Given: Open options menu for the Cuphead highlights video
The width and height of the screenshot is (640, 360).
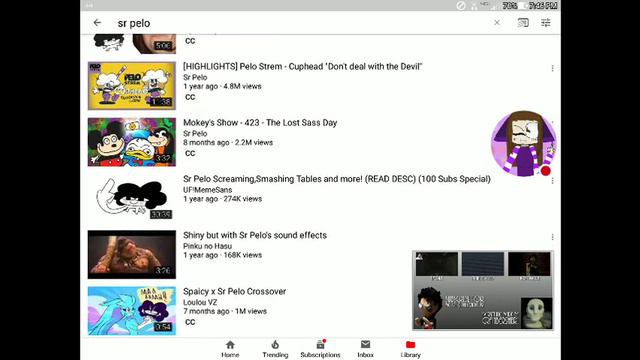Looking at the screenshot, I should (552, 68).
